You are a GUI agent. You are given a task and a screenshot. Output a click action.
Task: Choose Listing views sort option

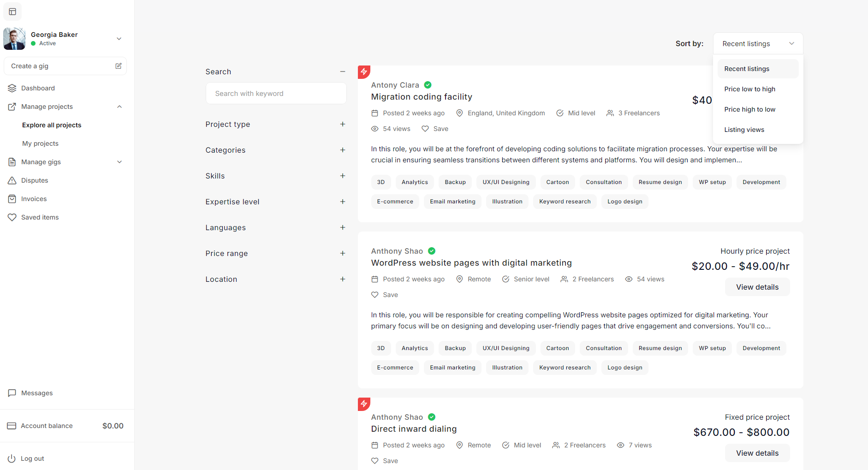[744, 130]
